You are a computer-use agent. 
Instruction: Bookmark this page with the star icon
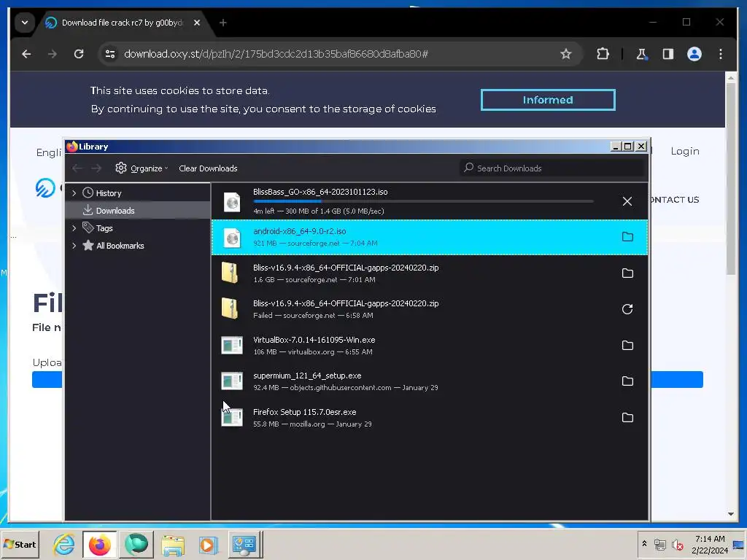click(x=565, y=54)
